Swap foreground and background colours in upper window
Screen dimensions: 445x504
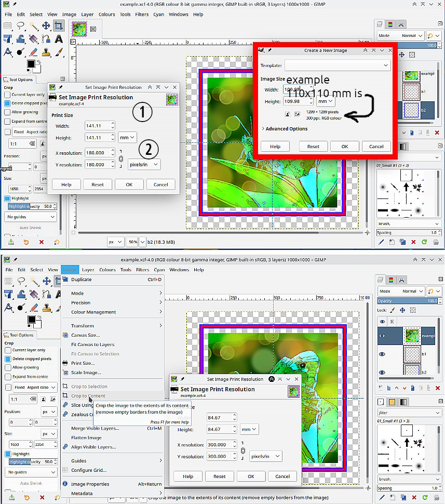(39, 62)
